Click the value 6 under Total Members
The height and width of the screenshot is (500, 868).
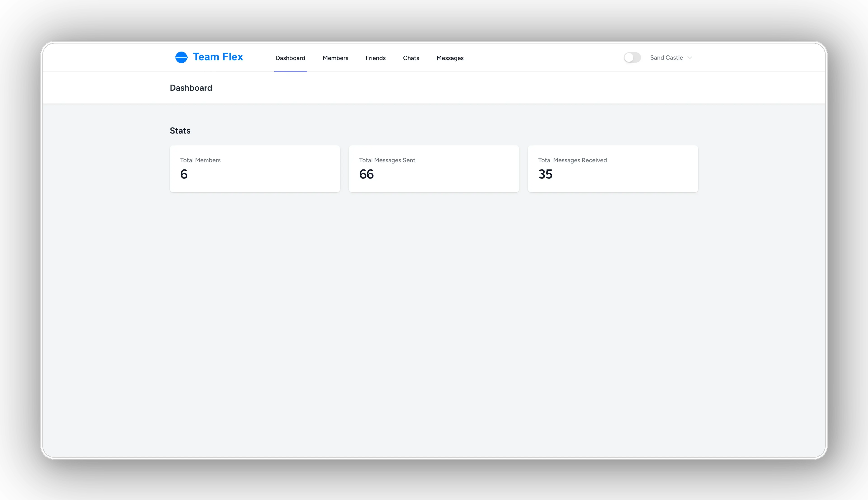[184, 174]
